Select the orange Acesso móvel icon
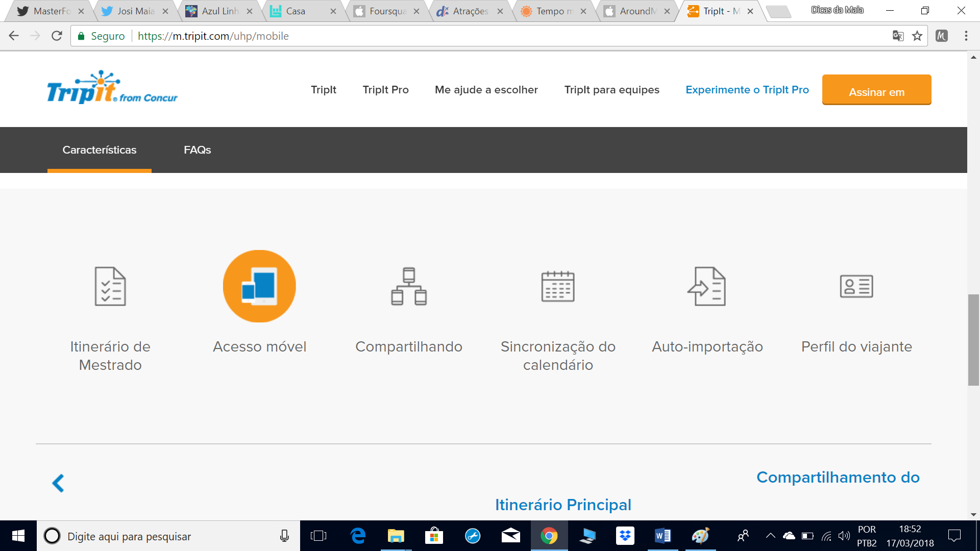This screenshot has height=551, width=980. (259, 286)
